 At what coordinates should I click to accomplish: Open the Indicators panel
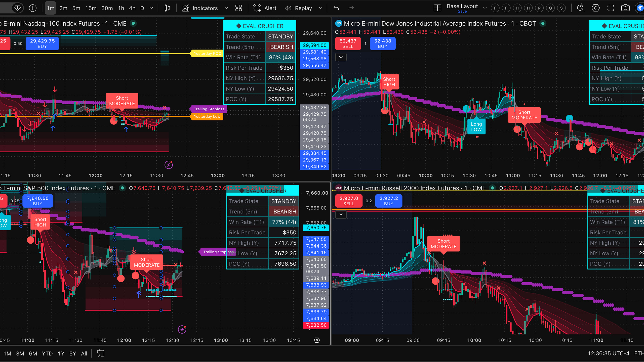coord(200,8)
